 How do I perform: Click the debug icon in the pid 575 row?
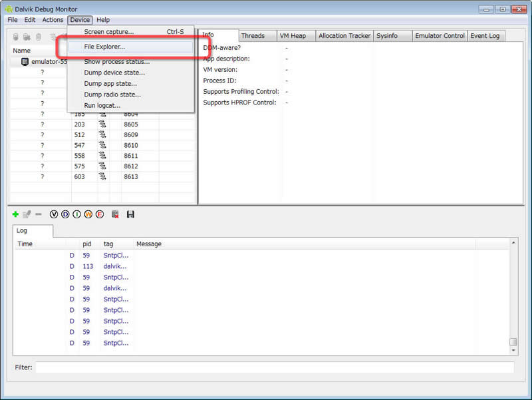pos(102,166)
